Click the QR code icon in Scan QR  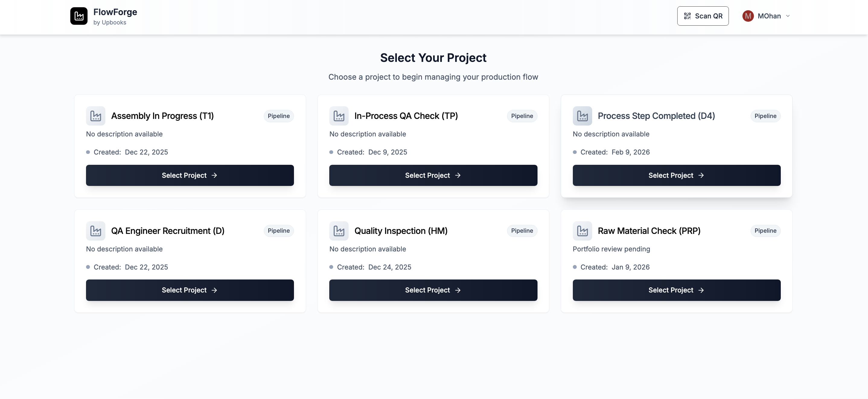pyautogui.click(x=688, y=15)
